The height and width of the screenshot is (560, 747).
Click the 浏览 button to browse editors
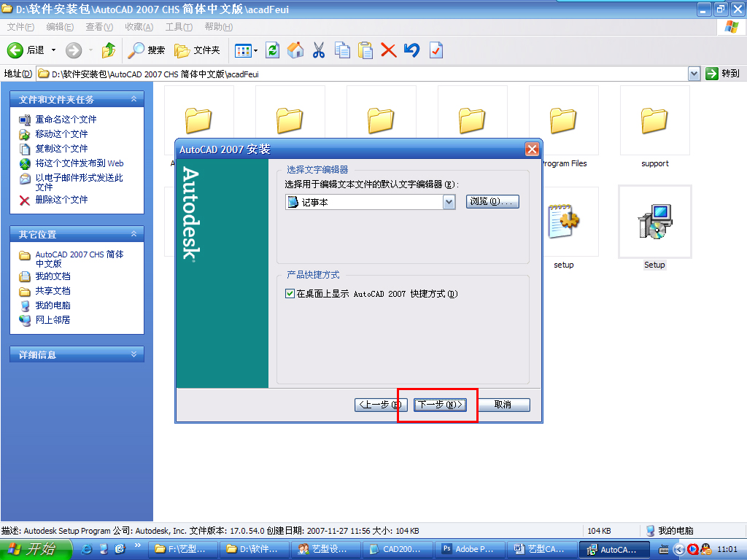492,202
